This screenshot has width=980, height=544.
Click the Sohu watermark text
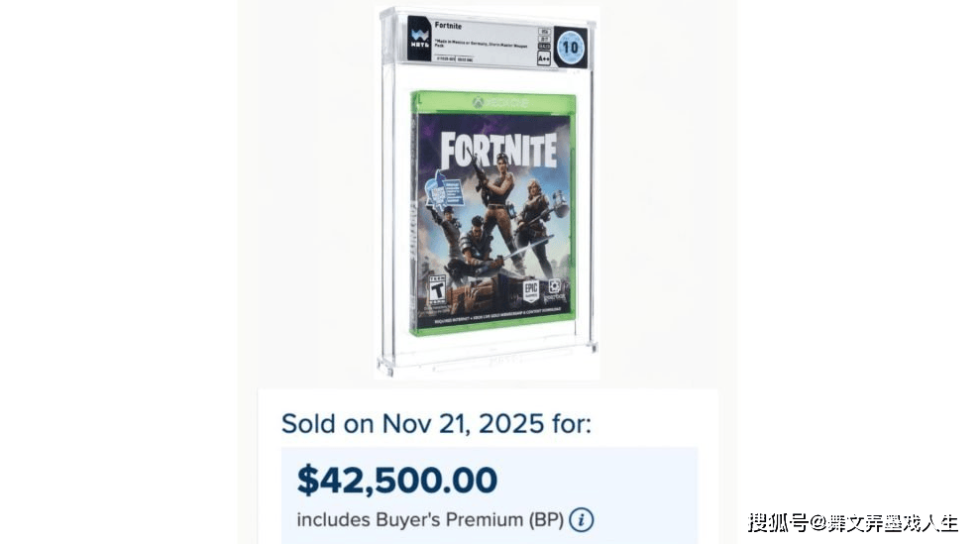(x=852, y=520)
